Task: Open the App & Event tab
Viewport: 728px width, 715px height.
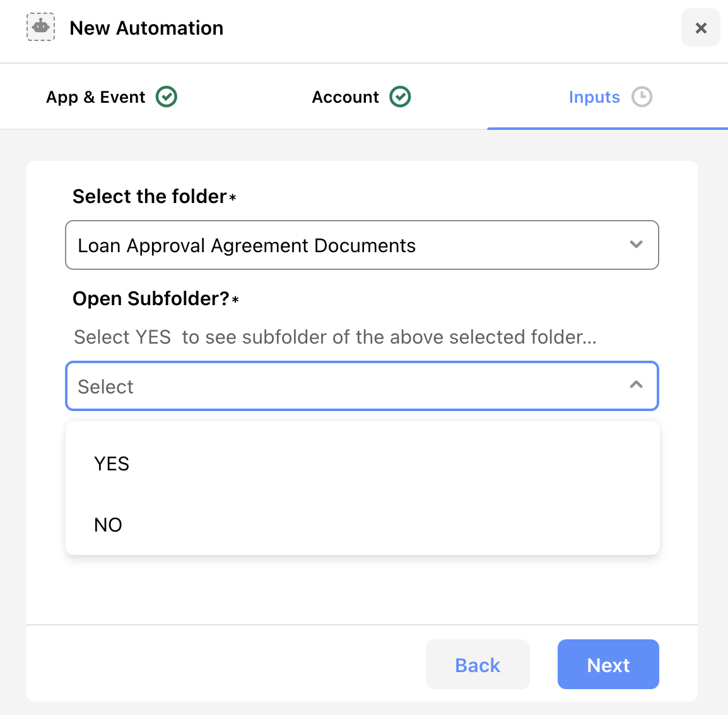Action: (x=112, y=97)
